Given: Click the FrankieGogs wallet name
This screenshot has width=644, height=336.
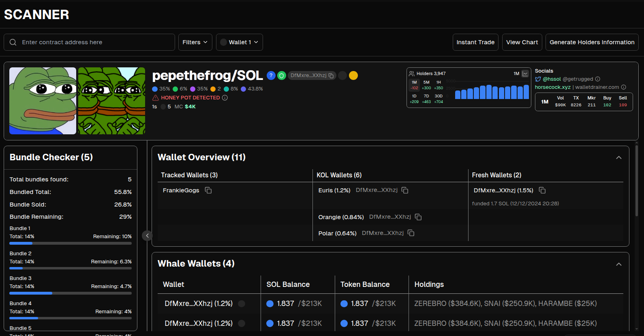Looking at the screenshot, I should (181, 190).
